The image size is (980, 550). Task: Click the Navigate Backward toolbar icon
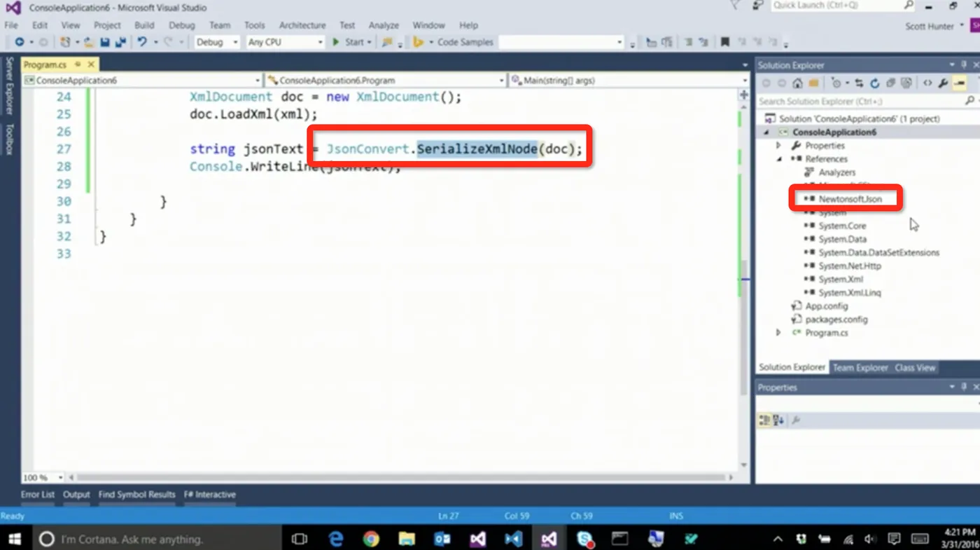click(20, 42)
